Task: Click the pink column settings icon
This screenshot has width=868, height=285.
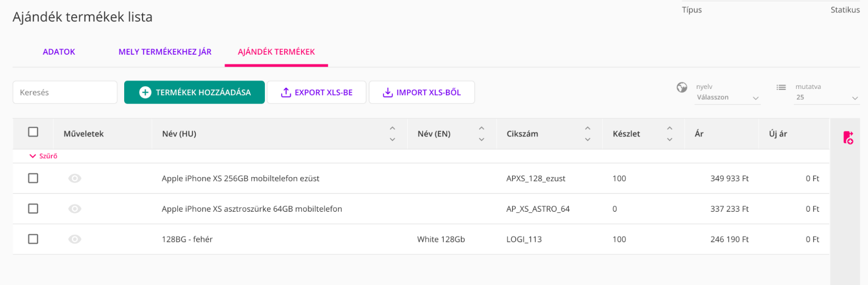Action: [x=848, y=138]
